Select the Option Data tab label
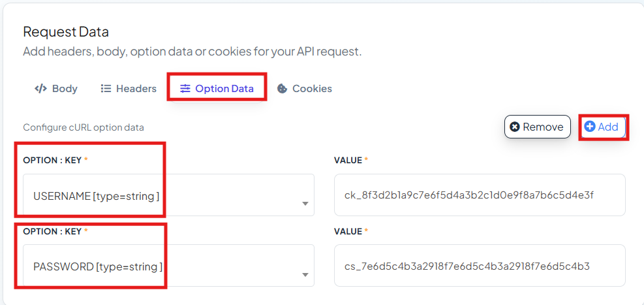 pyautogui.click(x=224, y=89)
